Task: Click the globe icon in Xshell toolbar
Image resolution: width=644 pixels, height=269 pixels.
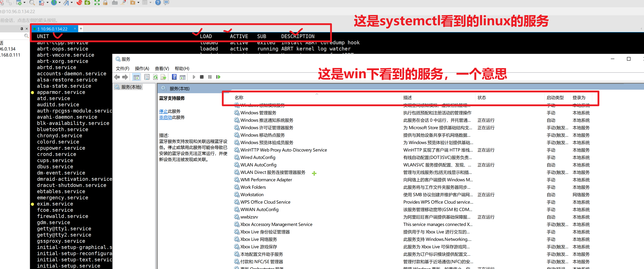Action: point(54,3)
